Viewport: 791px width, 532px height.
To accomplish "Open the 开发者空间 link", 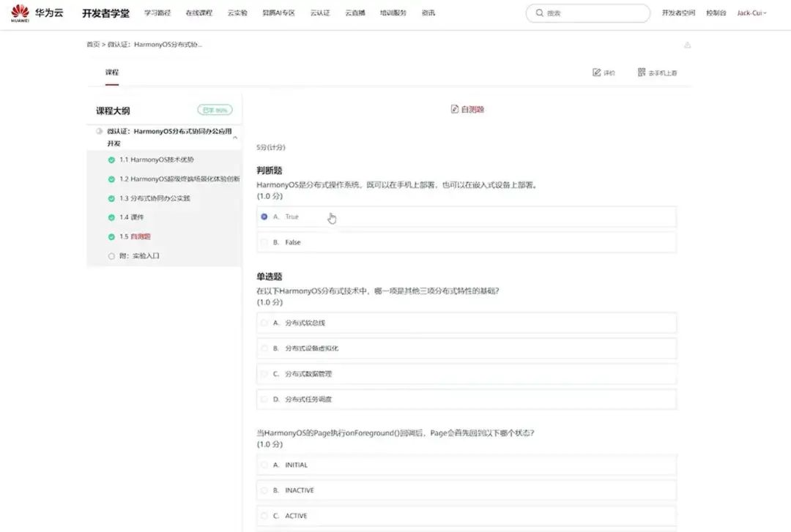I will 678,13.
